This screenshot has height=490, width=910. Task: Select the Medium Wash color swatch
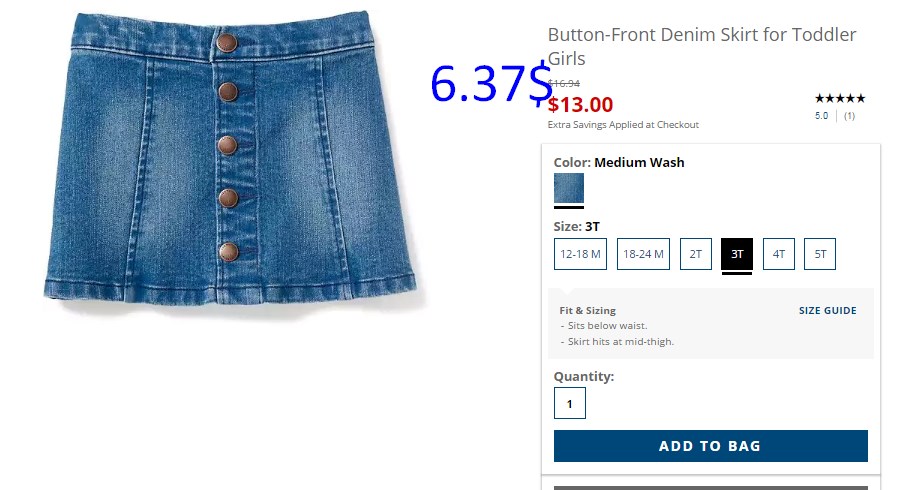[x=569, y=188]
